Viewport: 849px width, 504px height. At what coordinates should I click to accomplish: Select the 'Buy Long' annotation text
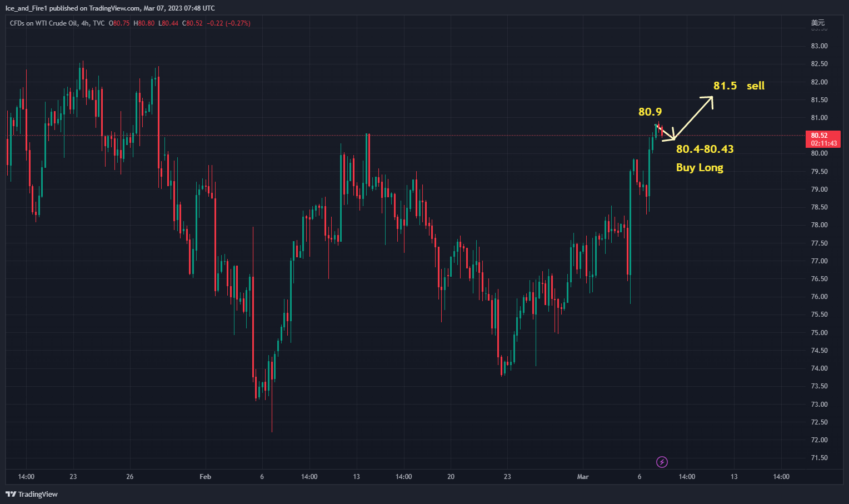[x=700, y=167]
